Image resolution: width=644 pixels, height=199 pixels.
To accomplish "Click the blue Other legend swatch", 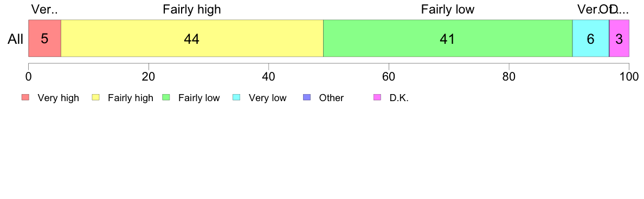I will point(307,97).
